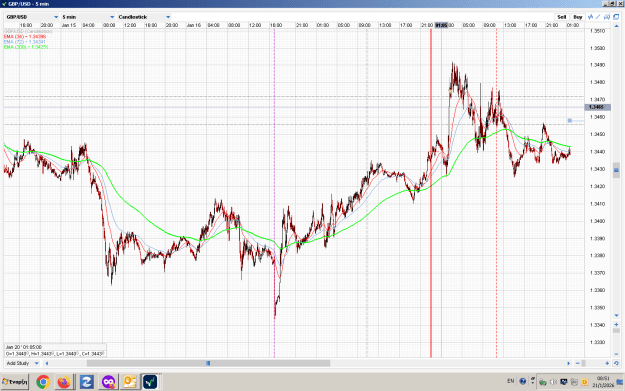Click the OHLC values readout box
The height and width of the screenshot is (391, 625).
click(x=55, y=354)
